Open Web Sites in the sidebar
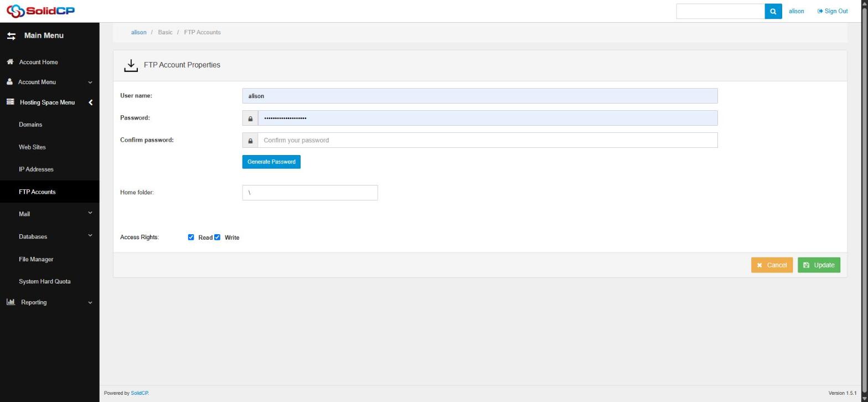 coord(32,147)
